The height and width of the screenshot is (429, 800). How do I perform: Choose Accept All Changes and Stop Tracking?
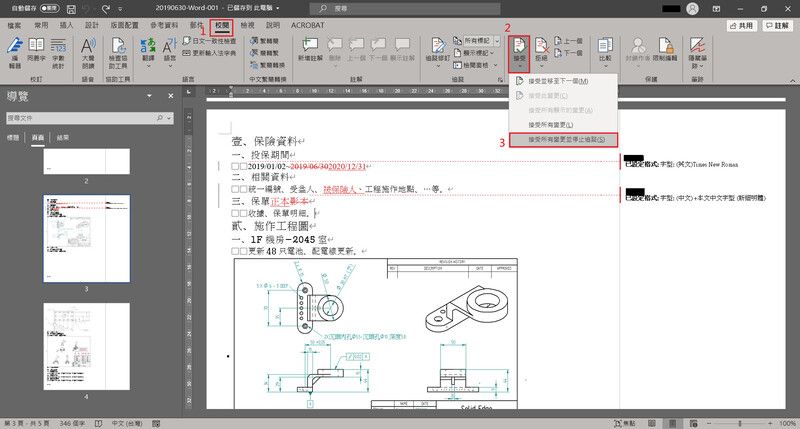(x=563, y=139)
